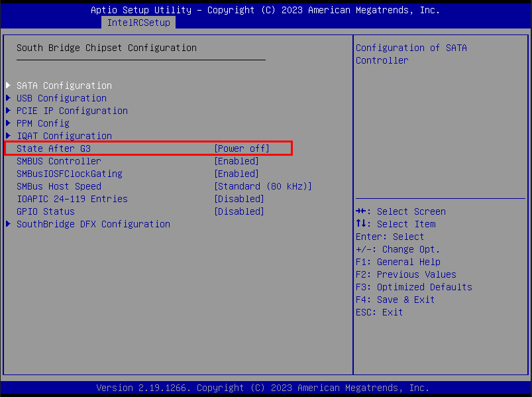Select the GPIO Status label
Image resolution: width=532 pixels, height=397 pixels.
tap(46, 211)
